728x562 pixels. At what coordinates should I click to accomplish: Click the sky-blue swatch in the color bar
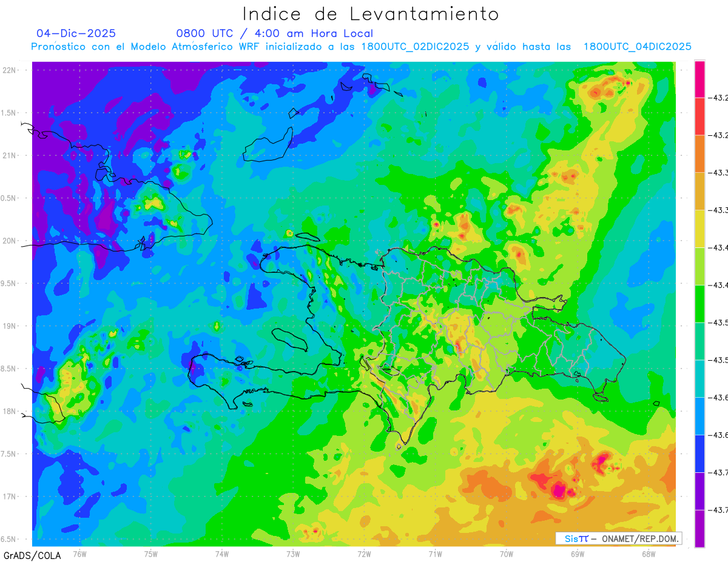click(699, 416)
